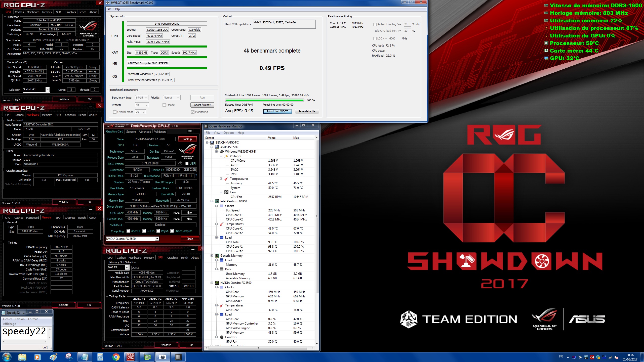
Task: Toggle the Pmode checkbox
Action: [x=164, y=105]
